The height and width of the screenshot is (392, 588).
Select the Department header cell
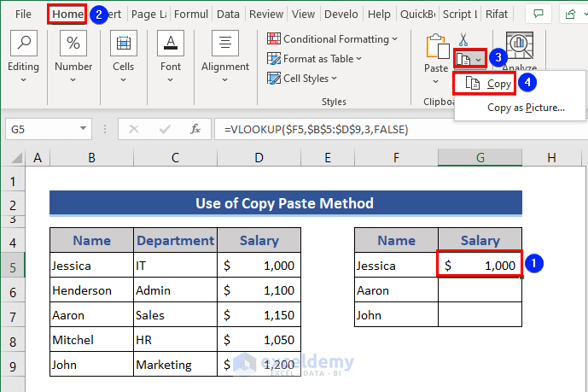[x=176, y=240]
